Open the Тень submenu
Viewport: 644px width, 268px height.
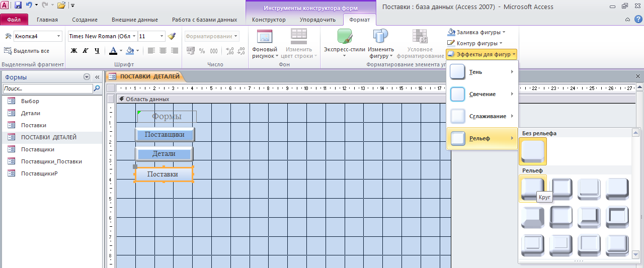(482, 72)
